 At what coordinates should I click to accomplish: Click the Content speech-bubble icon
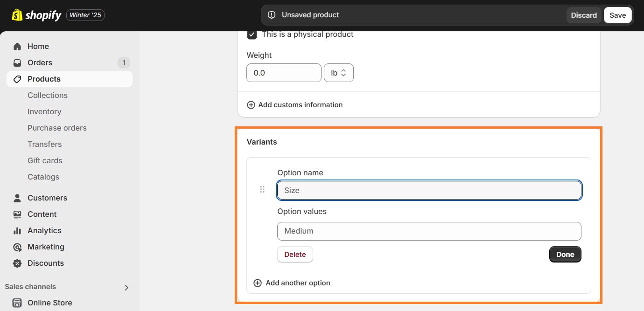tap(17, 214)
